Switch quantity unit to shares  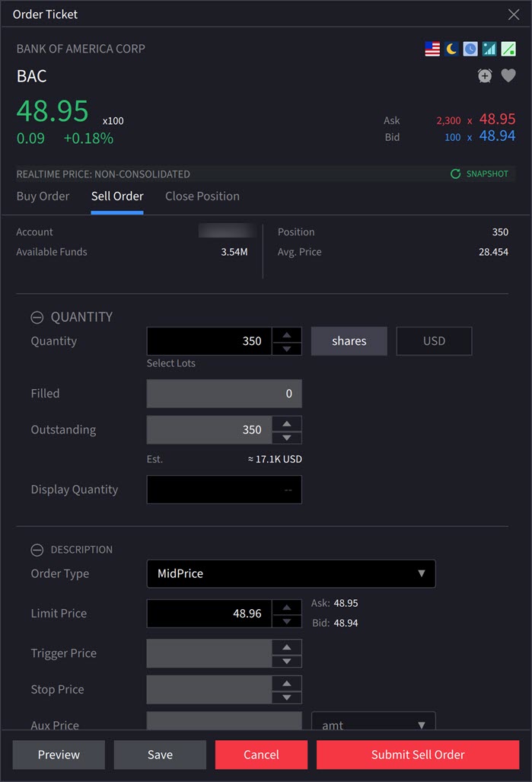[x=349, y=341]
